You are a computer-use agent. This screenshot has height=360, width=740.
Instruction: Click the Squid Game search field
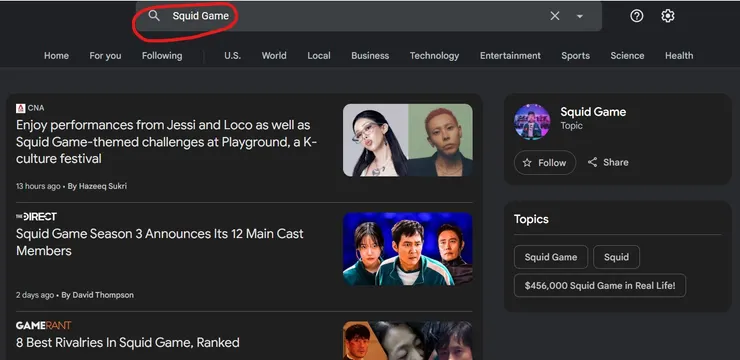(369, 16)
